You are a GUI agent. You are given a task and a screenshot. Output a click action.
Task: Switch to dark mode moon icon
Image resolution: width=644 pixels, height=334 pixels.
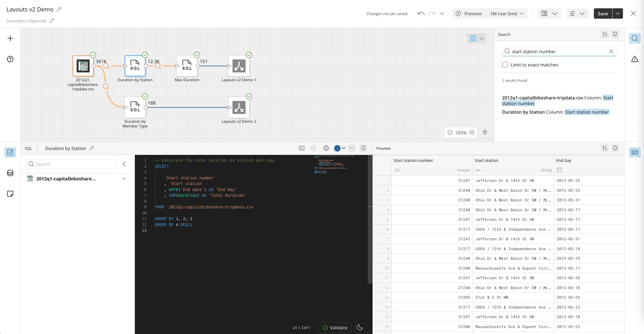point(360,327)
